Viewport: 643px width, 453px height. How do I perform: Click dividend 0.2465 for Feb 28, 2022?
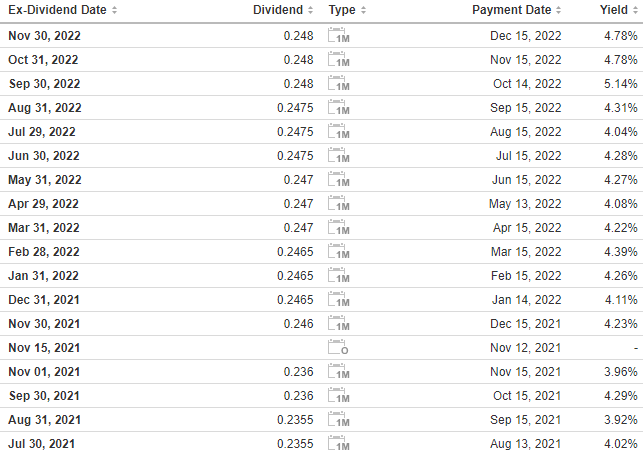click(x=295, y=252)
